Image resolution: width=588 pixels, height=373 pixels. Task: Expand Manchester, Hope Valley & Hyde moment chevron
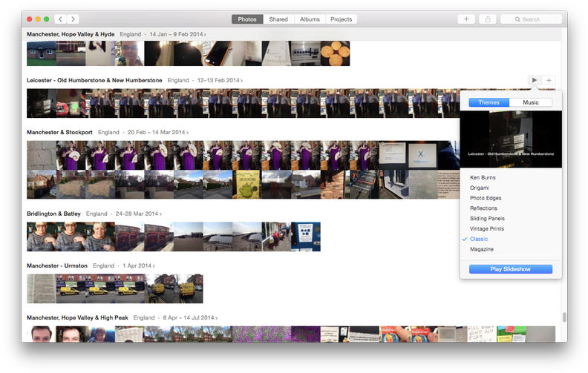click(205, 34)
